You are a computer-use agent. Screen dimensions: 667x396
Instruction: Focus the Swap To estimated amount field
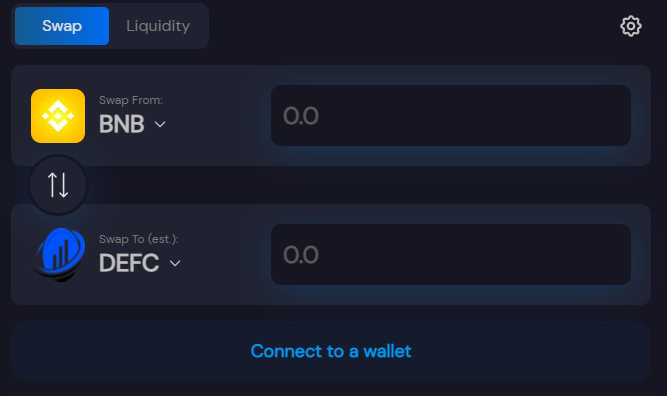[451, 254]
